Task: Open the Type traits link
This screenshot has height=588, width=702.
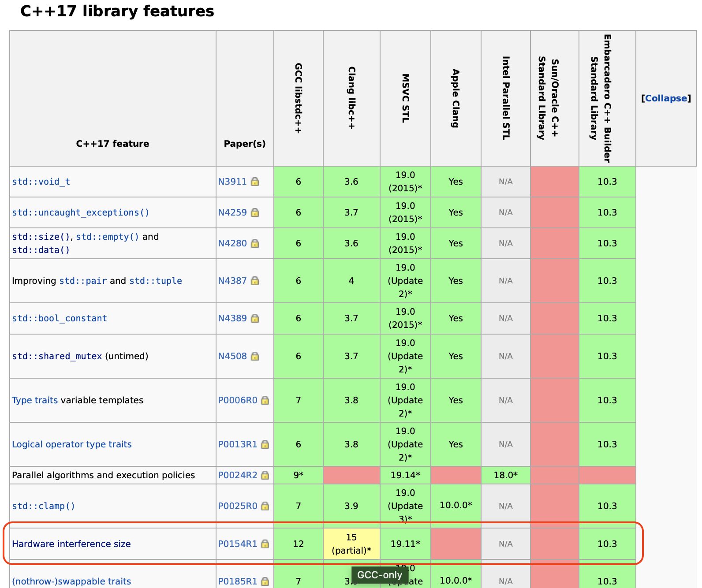Action: pos(35,400)
